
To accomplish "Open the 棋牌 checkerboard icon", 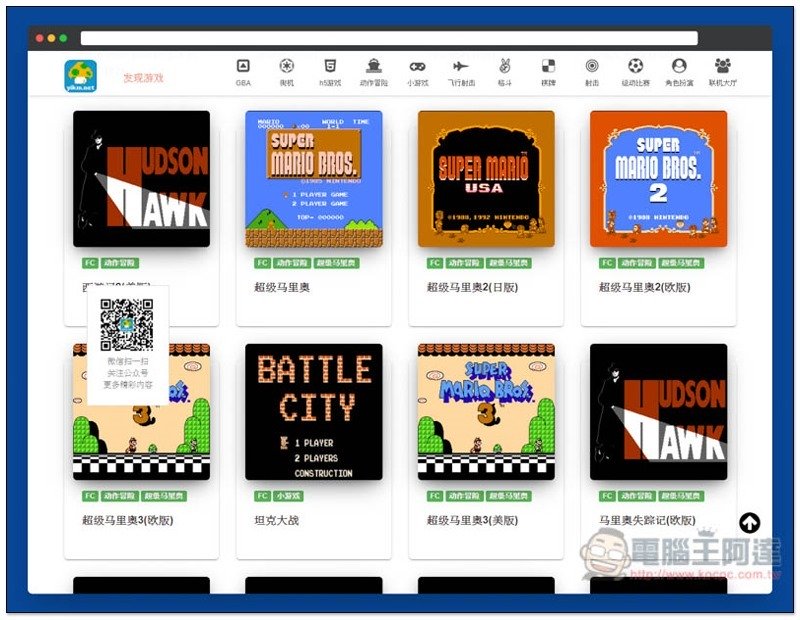I will (548, 66).
